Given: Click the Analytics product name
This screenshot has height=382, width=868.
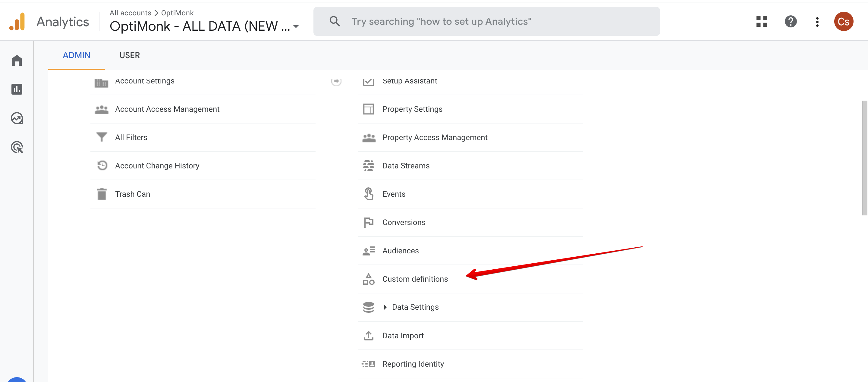Looking at the screenshot, I should pos(63,22).
